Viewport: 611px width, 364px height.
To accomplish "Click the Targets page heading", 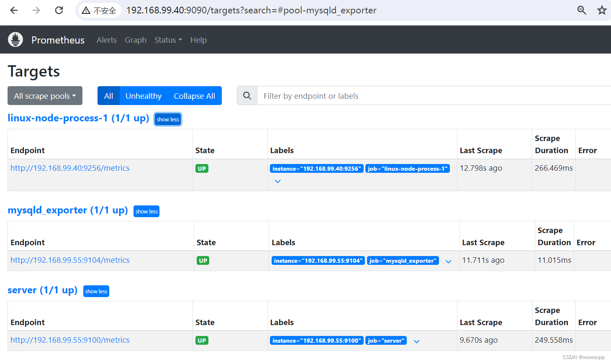I will 34,72.
